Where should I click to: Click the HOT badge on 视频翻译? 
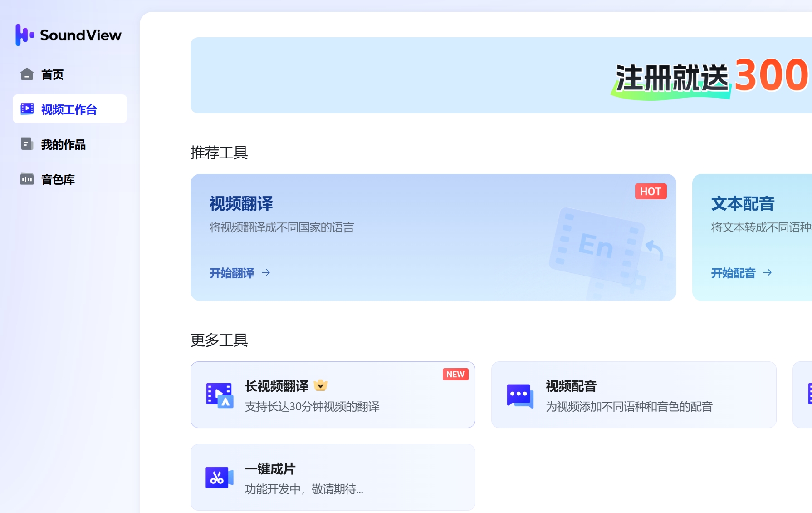click(650, 192)
